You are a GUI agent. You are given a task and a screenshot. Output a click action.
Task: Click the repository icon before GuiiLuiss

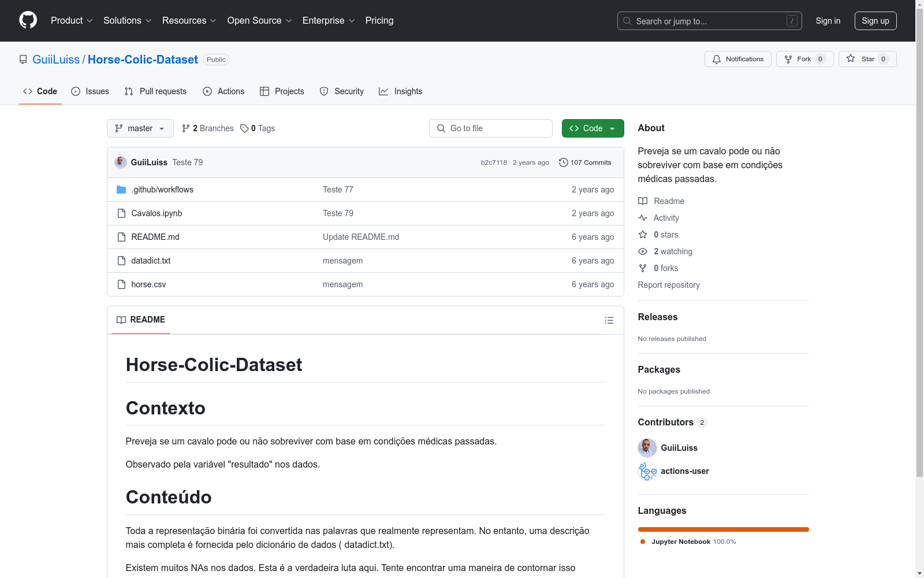click(x=23, y=60)
